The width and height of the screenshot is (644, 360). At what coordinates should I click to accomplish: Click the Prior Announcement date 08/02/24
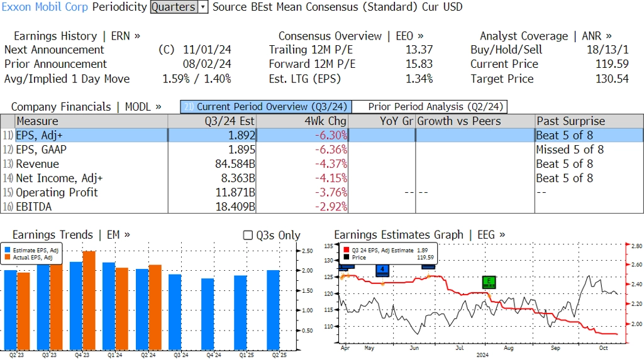(x=207, y=64)
